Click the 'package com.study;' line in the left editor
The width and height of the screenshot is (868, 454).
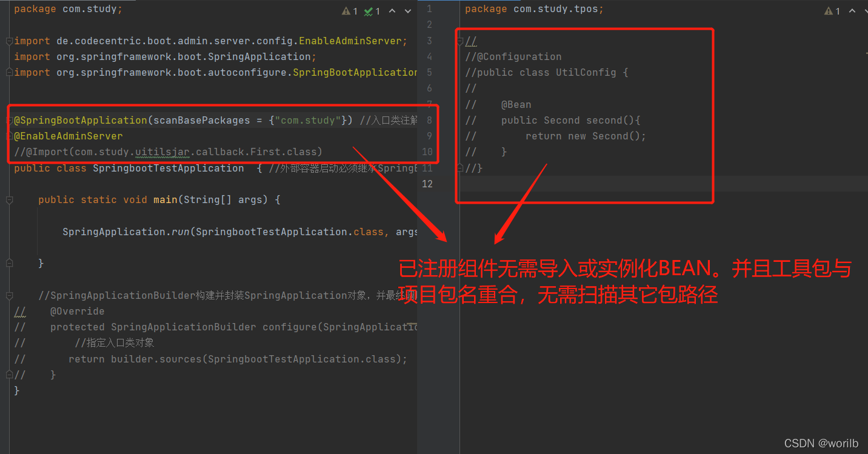tap(68, 9)
